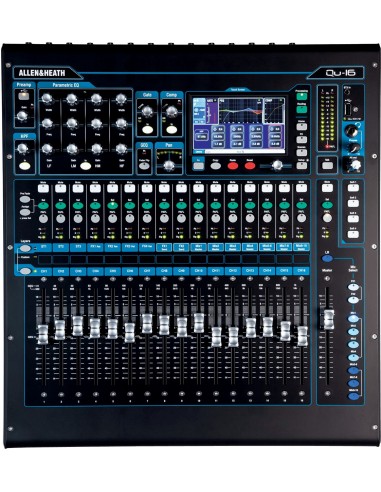
Task: Open the Setup screen key
Action: point(302,165)
